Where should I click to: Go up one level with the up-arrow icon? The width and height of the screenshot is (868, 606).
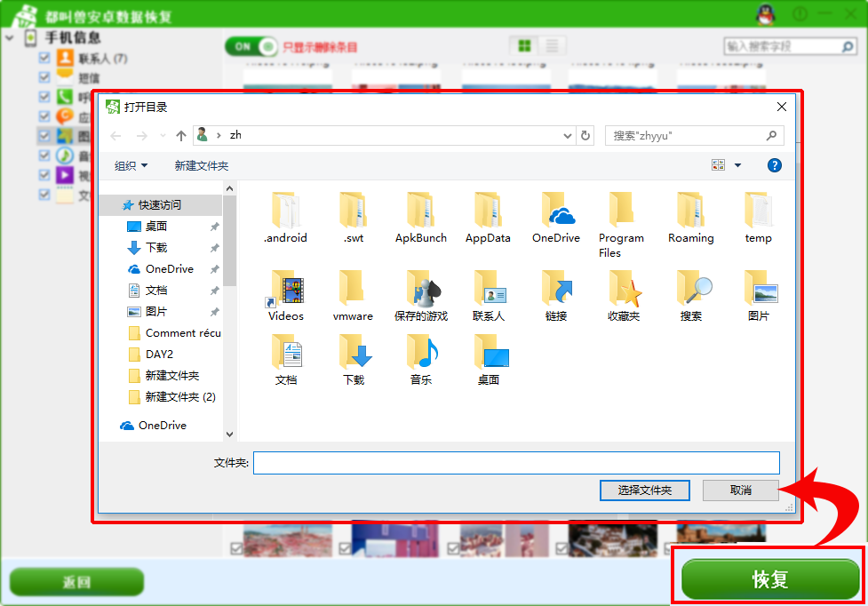[x=181, y=136]
